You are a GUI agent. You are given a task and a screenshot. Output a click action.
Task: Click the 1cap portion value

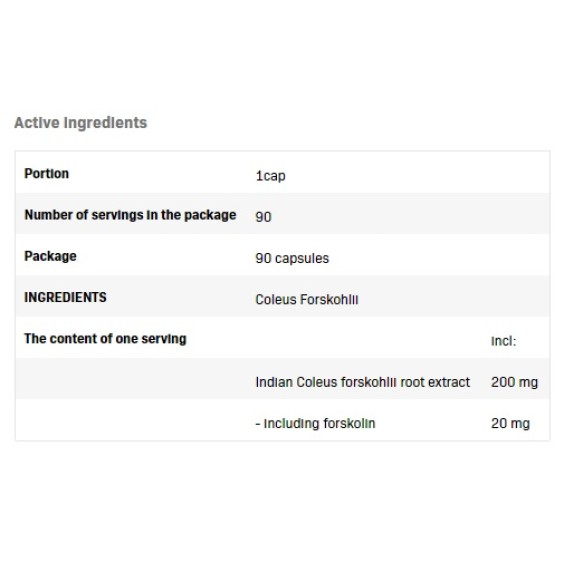[x=270, y=176]
